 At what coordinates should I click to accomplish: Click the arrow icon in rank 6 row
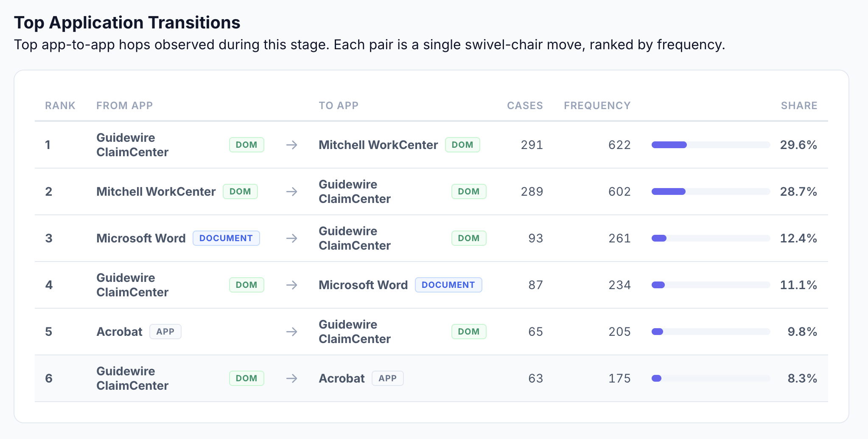pyautogui.click(x=291, y=379)
